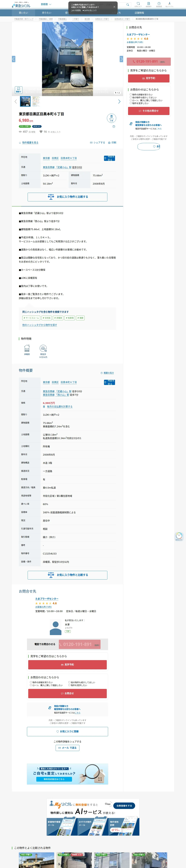Screen dimensions: 186x868
Task: Select the floor plan thumbnail
Action: [x=36, y=101]
